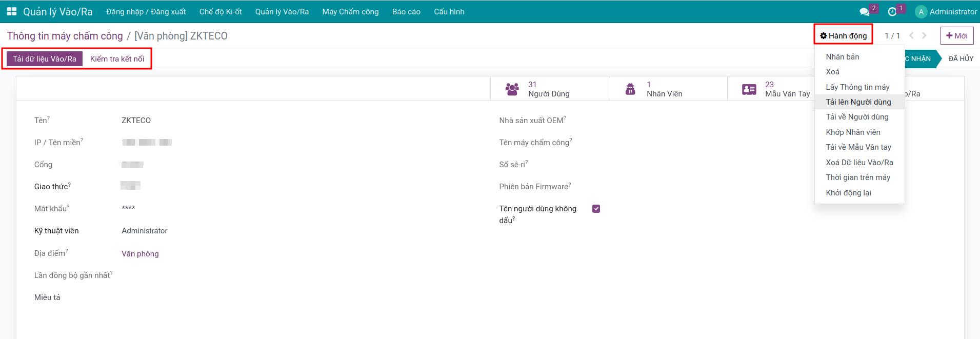
Task: Click the ĐÃ HỦY status stage
Action: point(961,59)
